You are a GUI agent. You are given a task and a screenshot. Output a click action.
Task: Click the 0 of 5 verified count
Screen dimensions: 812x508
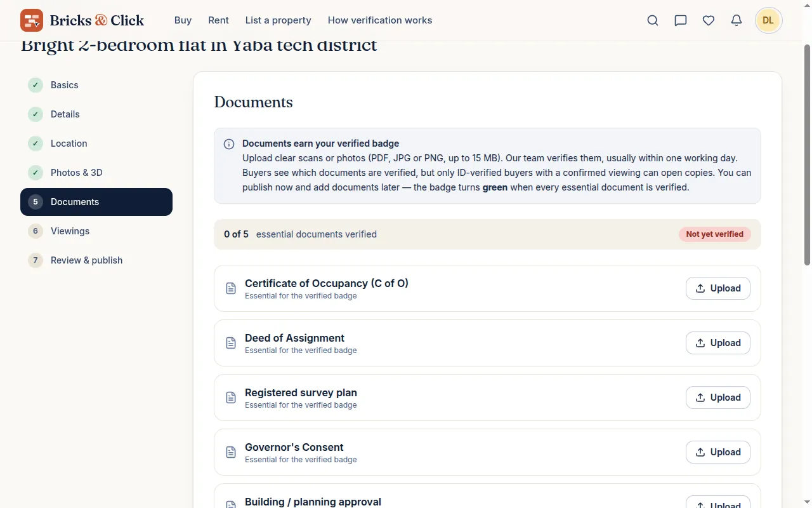(236, 234)
